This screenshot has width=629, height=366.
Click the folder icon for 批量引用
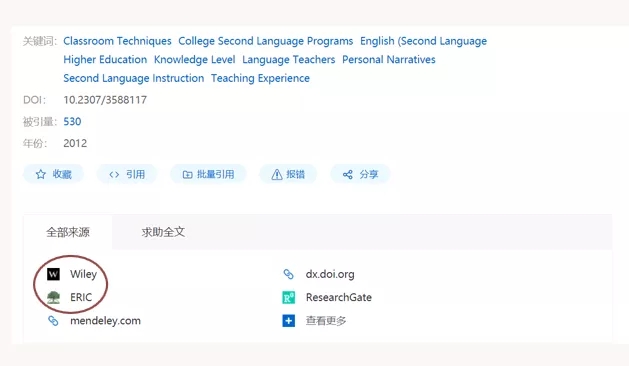[187, 174]
